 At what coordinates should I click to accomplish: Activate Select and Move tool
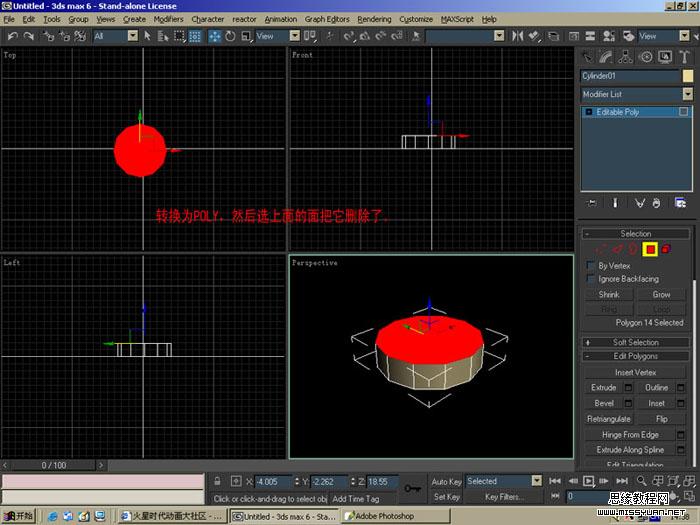(x=215, y=36)
